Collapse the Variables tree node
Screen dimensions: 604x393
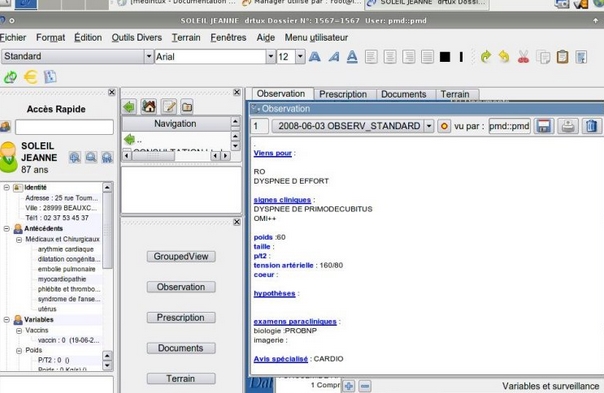7,320
